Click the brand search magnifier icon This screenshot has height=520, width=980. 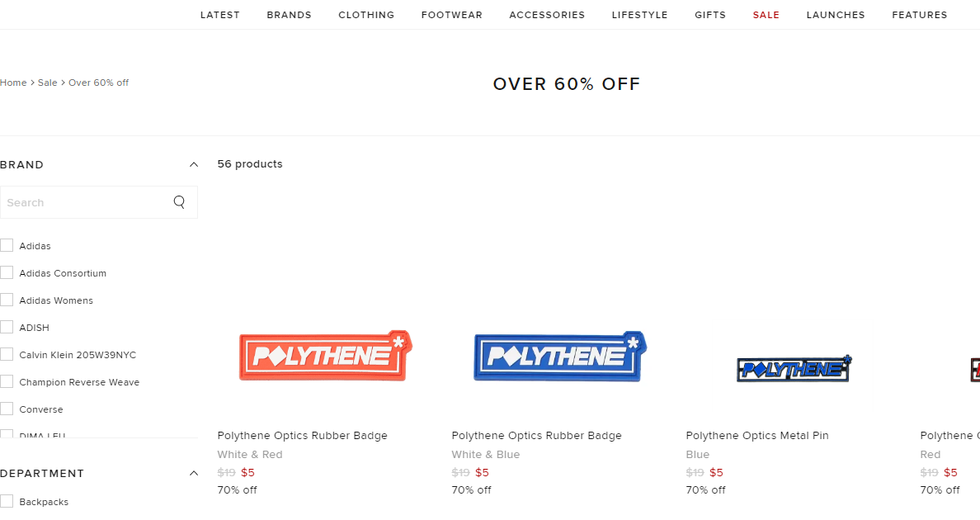point(179,202)
